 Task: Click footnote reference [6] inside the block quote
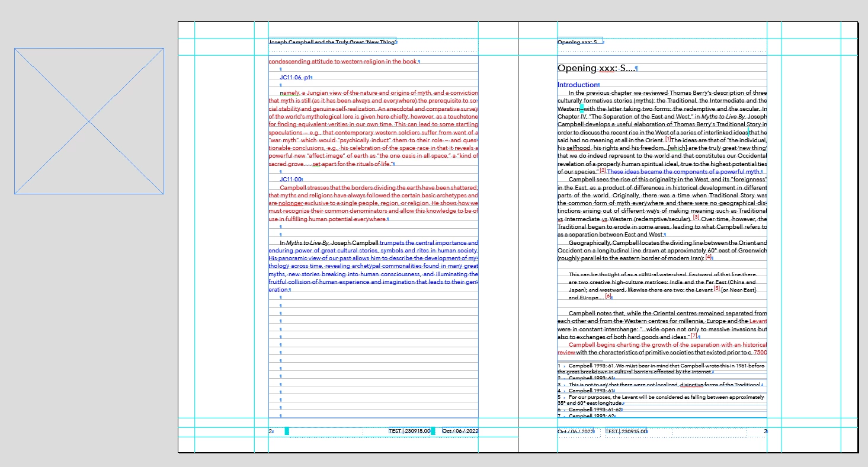(608, 296)
